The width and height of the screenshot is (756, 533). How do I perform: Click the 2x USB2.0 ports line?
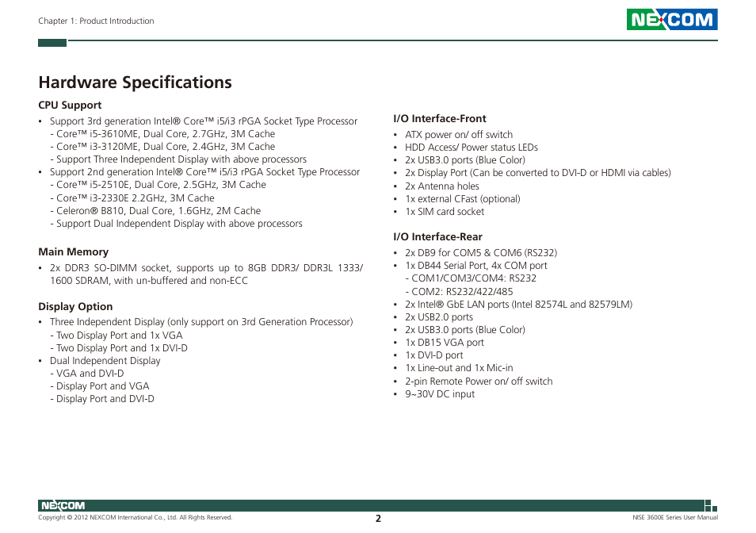439,317
